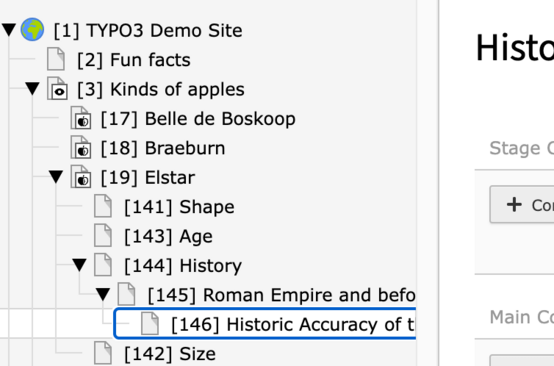Open the [146] Historic Accuracy page
Screen dimensions: 554x366
click(x=293, y=324)
